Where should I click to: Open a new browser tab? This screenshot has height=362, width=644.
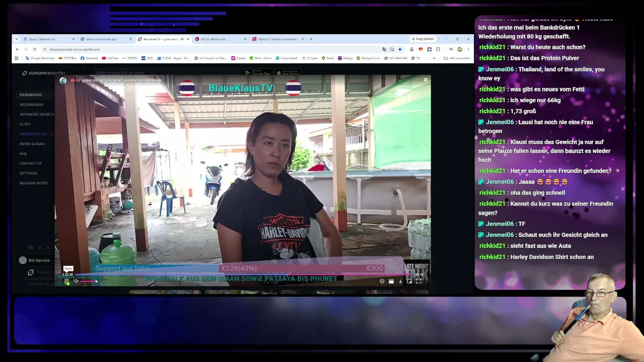click(311, 39)
